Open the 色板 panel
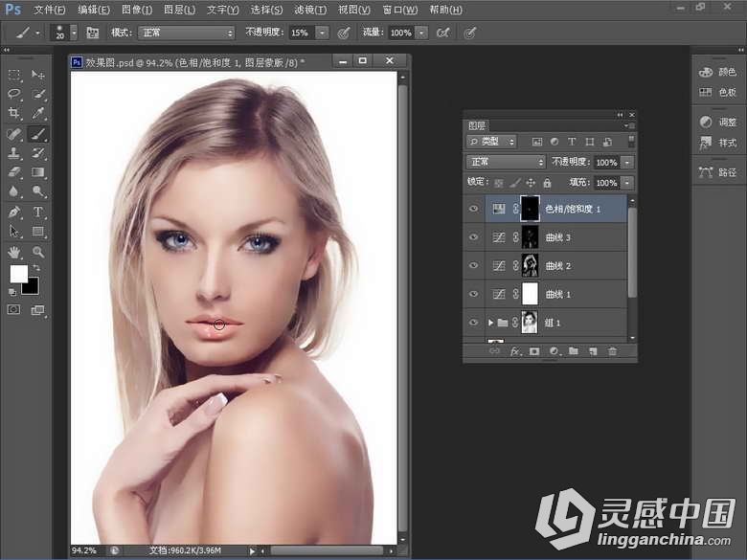 718,92
